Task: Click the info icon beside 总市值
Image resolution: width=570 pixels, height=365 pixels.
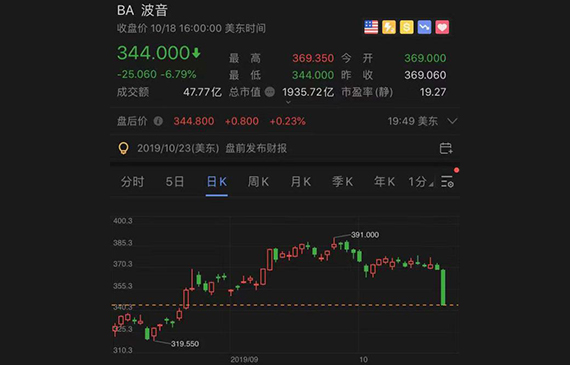Action: [x=270, y=92]
